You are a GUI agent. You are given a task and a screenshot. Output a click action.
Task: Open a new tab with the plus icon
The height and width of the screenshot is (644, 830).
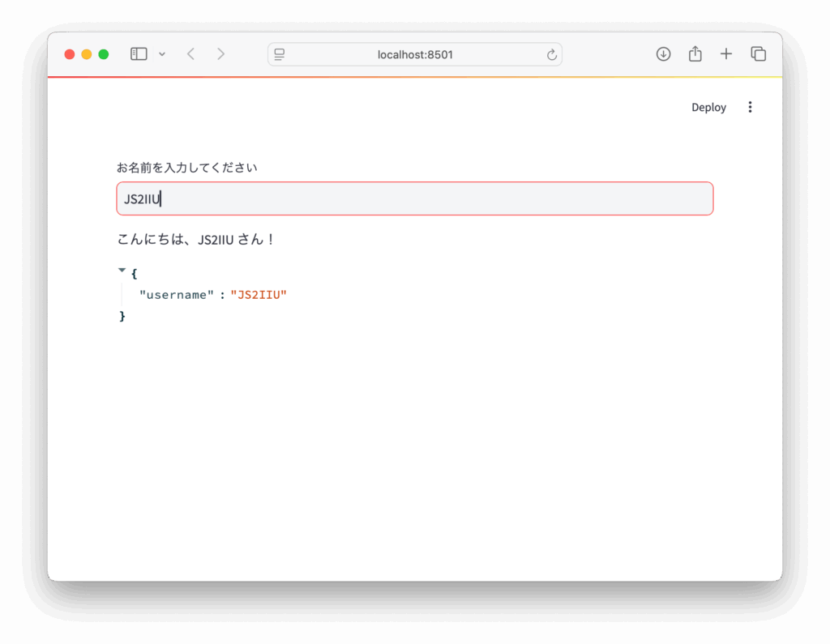click(x=726, y=53)
